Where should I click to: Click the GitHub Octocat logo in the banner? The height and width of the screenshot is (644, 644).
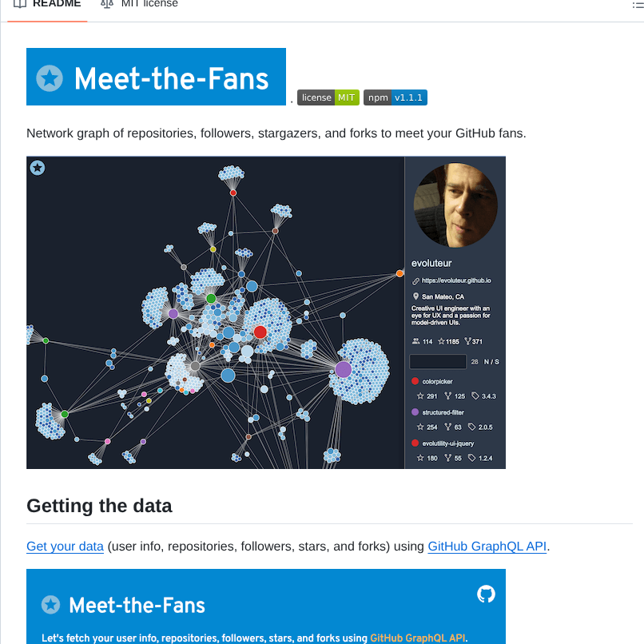(487, 594)
